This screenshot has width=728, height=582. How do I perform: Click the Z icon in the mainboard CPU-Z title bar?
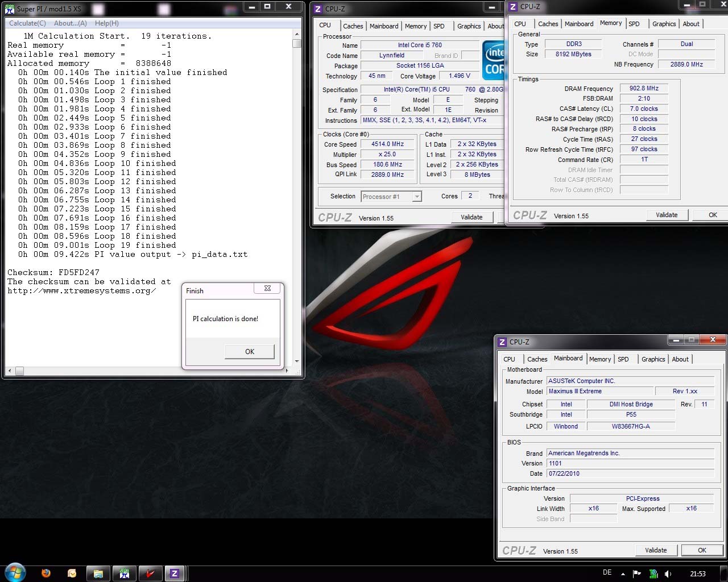click(502, 342)
